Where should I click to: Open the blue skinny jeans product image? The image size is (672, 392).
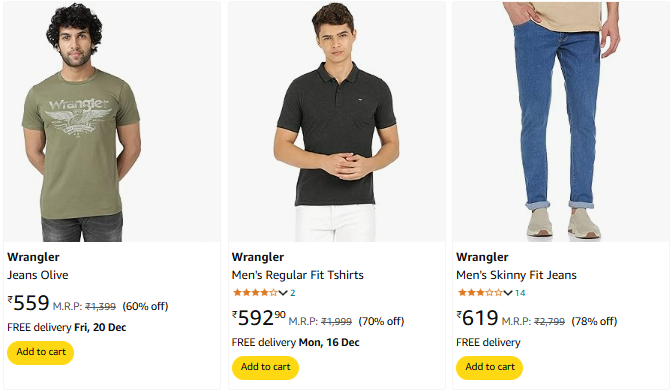(561, 122)
